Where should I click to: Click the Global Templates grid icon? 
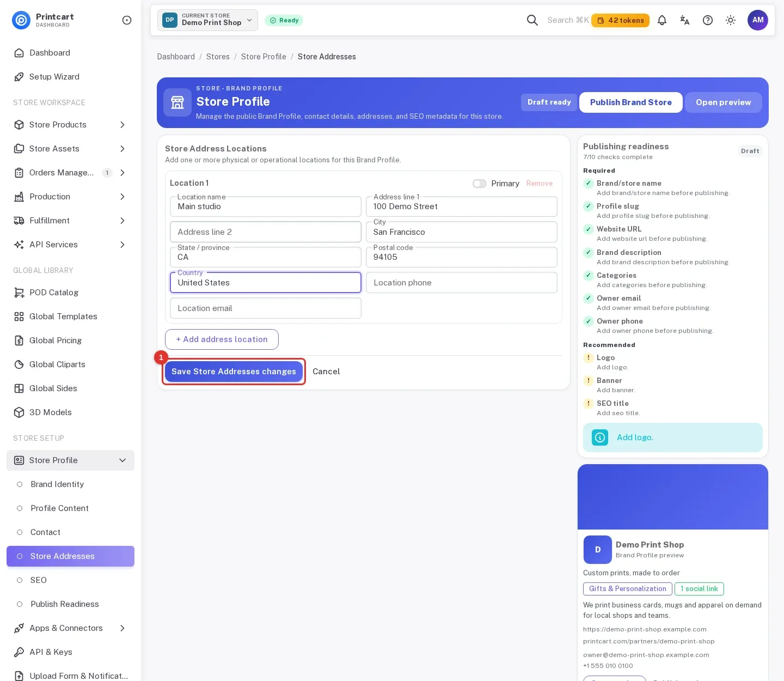pos(19,317)
